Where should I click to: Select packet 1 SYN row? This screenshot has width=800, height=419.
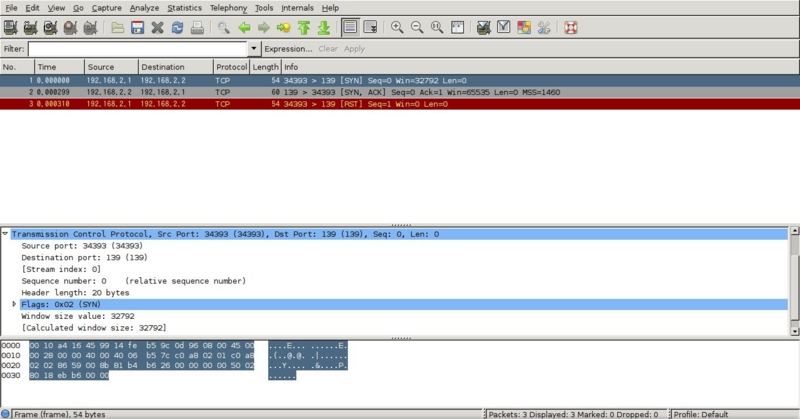(400, 81)
